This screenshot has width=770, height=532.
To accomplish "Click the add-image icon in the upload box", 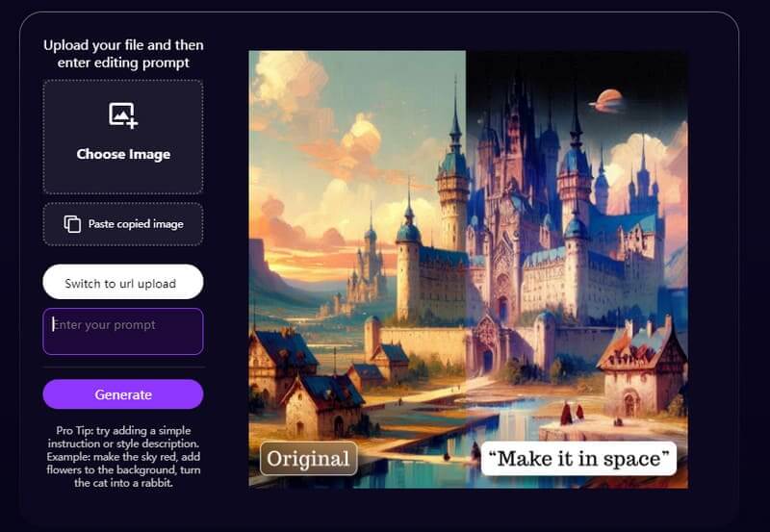I will pos(123,115).
